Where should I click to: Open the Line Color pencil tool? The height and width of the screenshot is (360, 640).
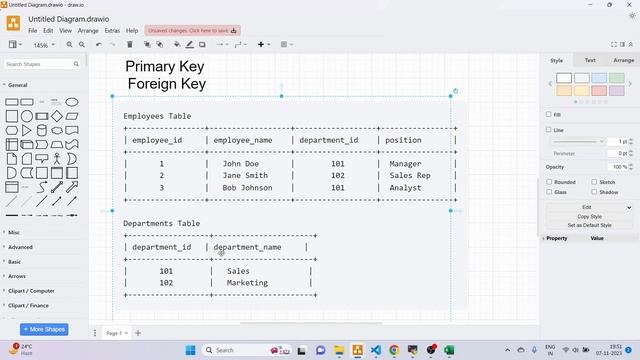click(x=189, y=44)
